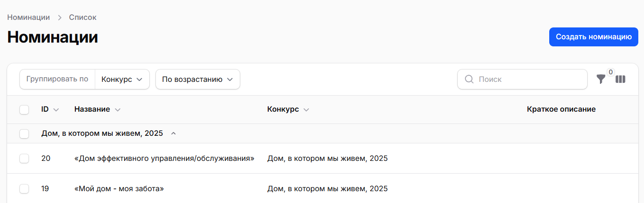
Task: Click the chevron separator in the breadcrumb
Action: tap(60, 18)
